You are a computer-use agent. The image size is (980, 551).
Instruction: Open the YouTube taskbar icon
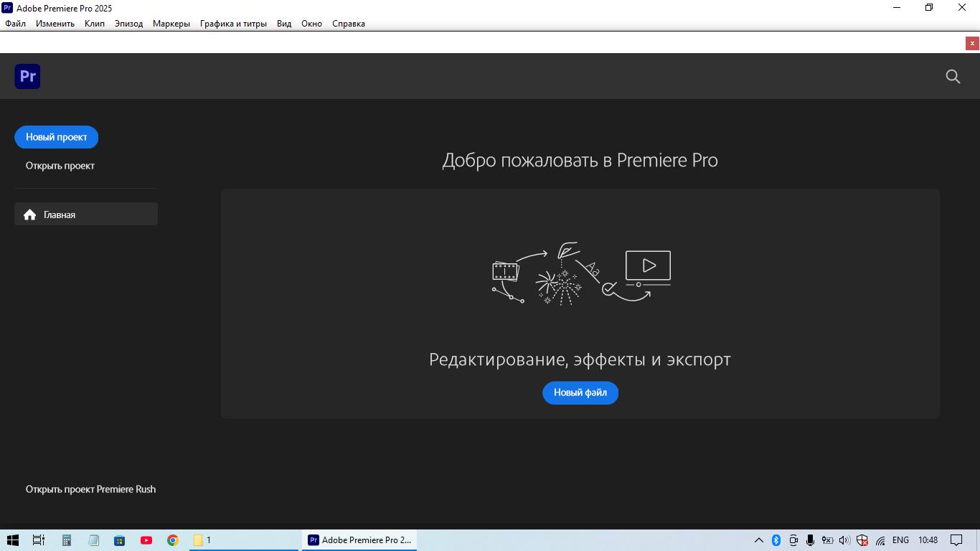click(146, 540)
